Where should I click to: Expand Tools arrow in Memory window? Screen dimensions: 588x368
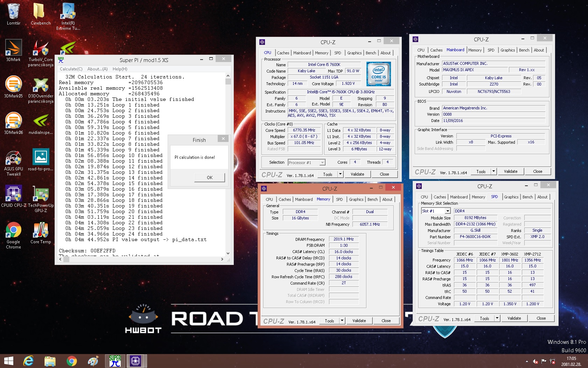(x=342, y=321)
